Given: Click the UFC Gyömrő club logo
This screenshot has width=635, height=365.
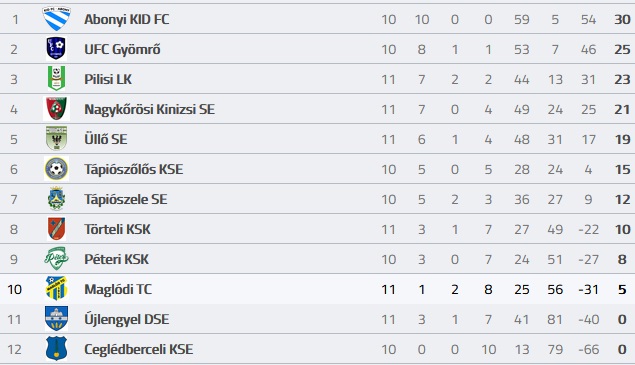Looking at the screenshot, I should coord(56,49).
